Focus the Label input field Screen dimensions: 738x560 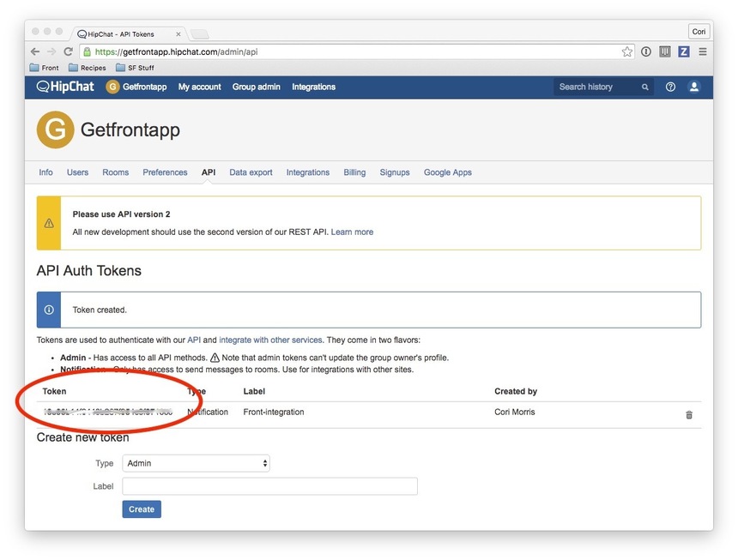pos(269,486)
